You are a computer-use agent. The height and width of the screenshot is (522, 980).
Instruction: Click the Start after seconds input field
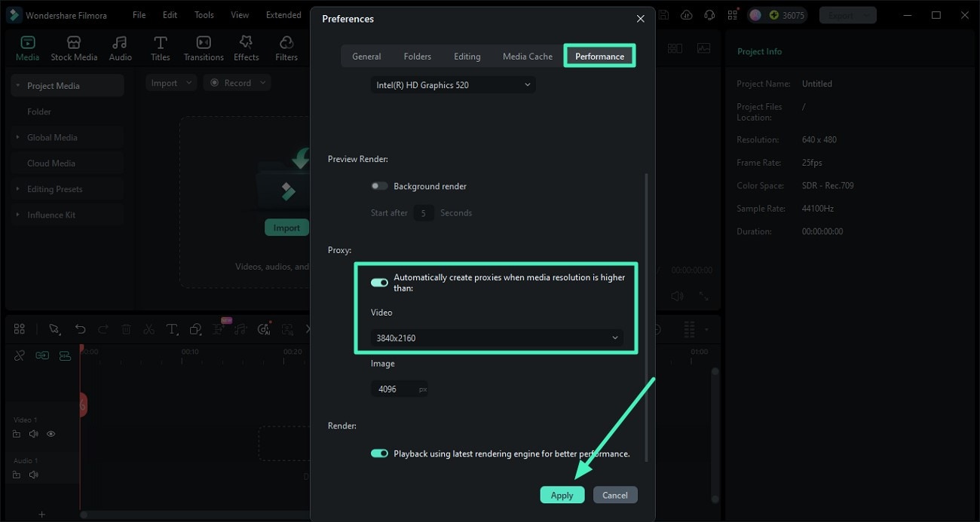pyautogui.click(x=423, y=212)
